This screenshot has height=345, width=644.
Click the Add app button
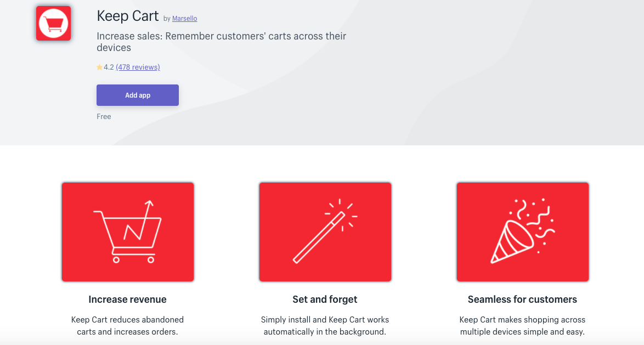point(138,95)
